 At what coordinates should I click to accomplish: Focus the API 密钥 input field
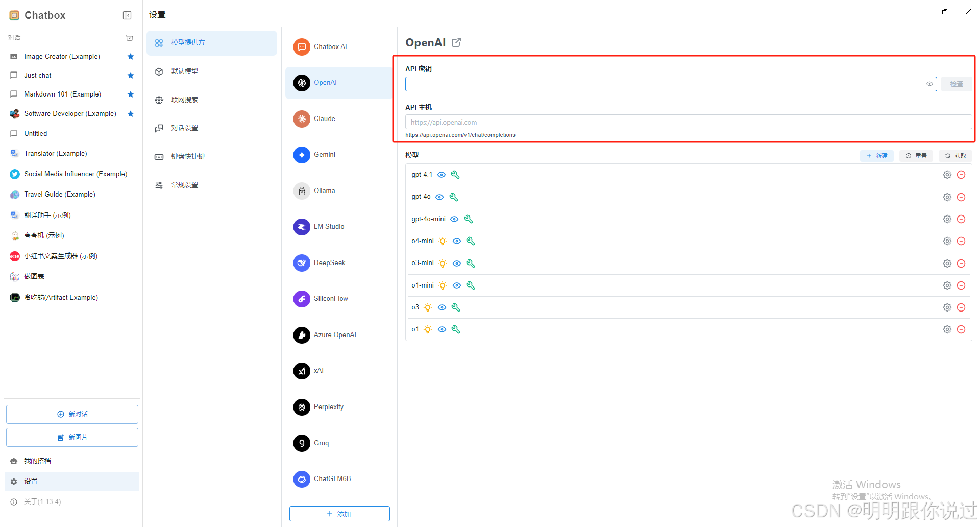click(x=671, y=84)
